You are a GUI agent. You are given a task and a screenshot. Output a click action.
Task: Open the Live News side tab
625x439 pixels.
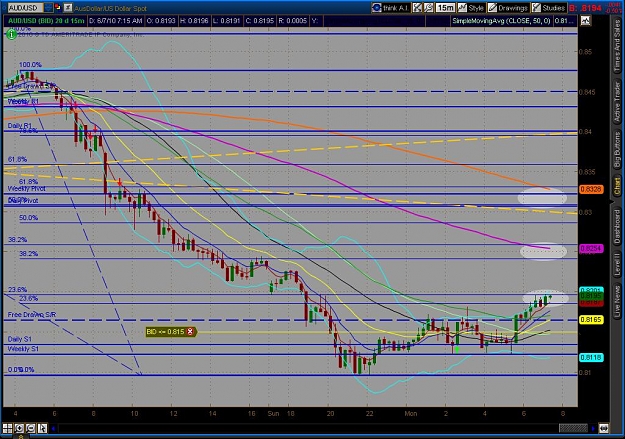(617, 301)
